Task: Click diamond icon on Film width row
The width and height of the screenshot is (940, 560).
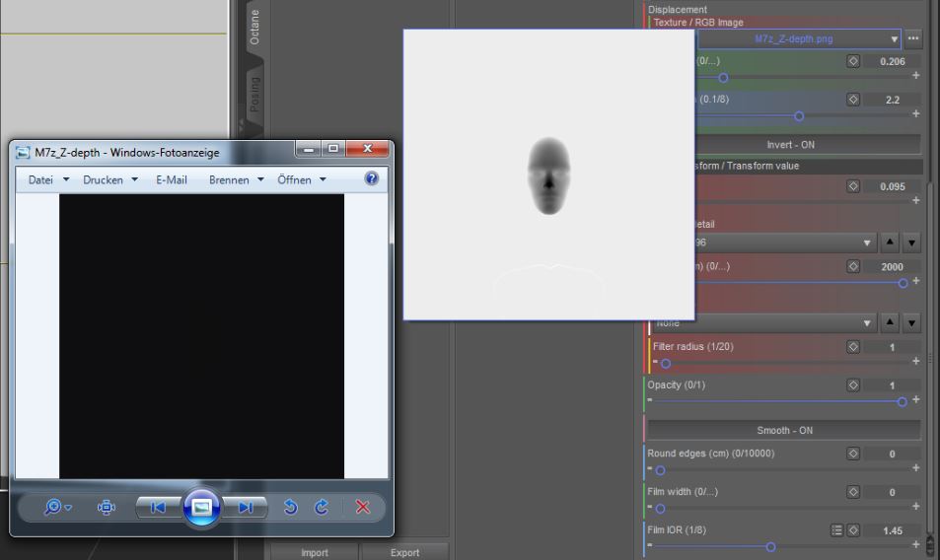Action: 853,492
